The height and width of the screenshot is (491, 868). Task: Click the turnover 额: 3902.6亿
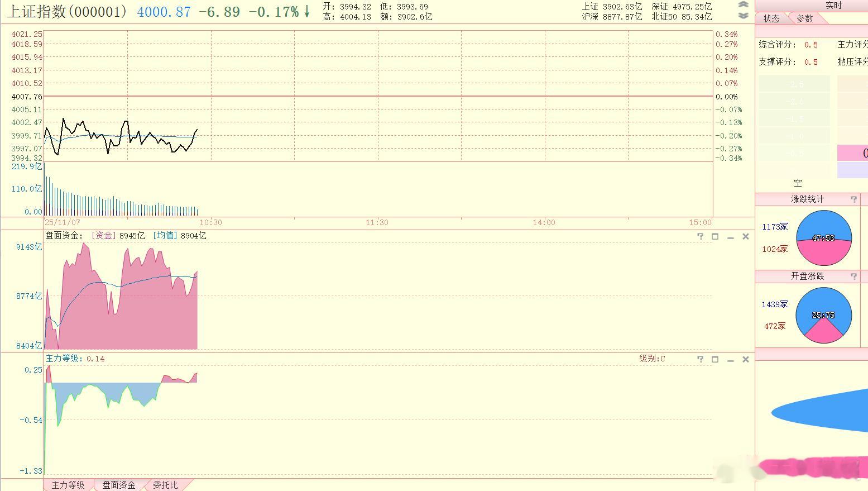click(406, 17)
